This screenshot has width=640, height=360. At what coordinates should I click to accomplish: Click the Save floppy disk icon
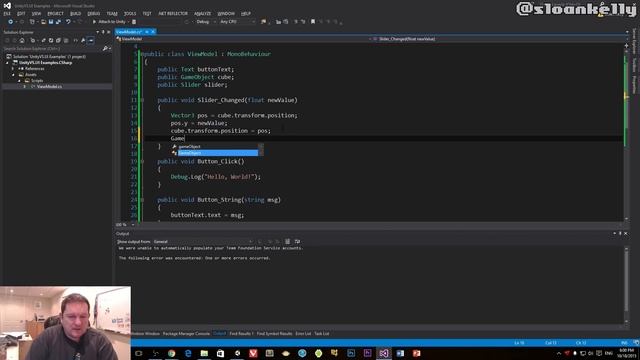coord(51,22)
